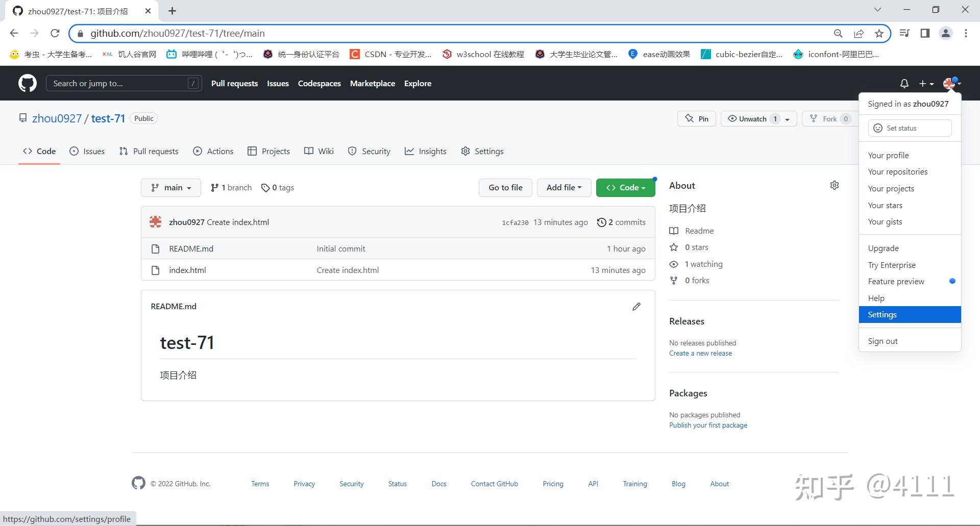Image resolution: width=980 pixels, height=526 pixels.
Task: Bookmark page with star icon
Action: coord(879,34)
